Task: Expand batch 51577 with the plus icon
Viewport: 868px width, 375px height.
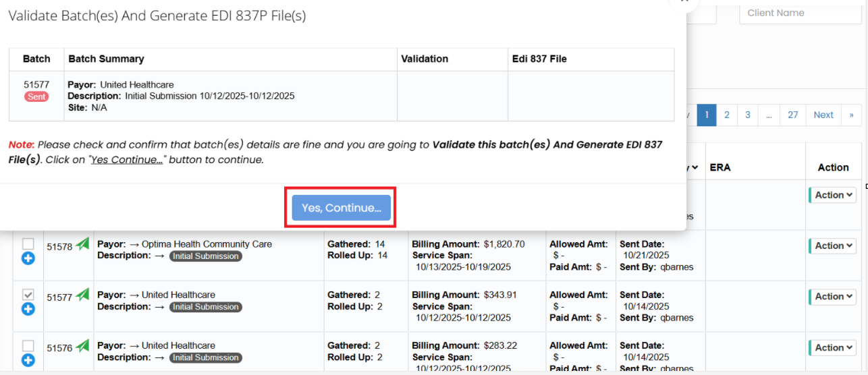Action: (x=28, y=309)
